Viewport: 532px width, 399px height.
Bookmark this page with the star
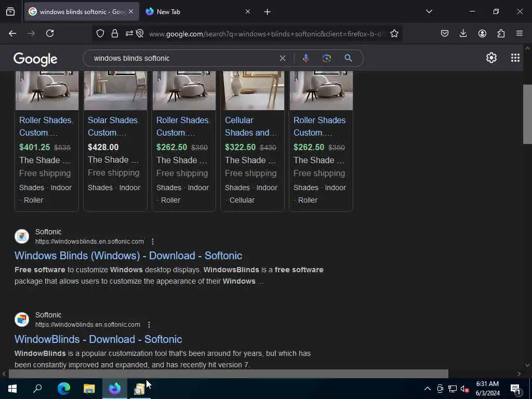coord(394,33)
